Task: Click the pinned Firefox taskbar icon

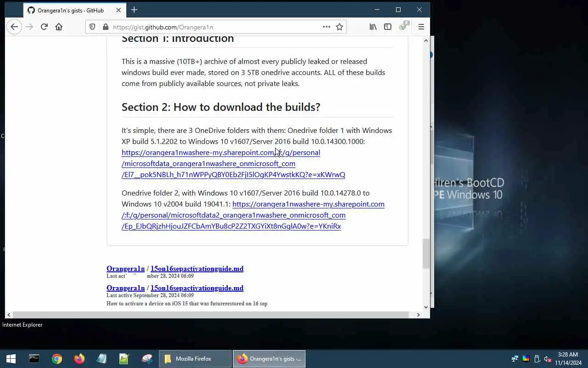Action: tap(79, 359)
